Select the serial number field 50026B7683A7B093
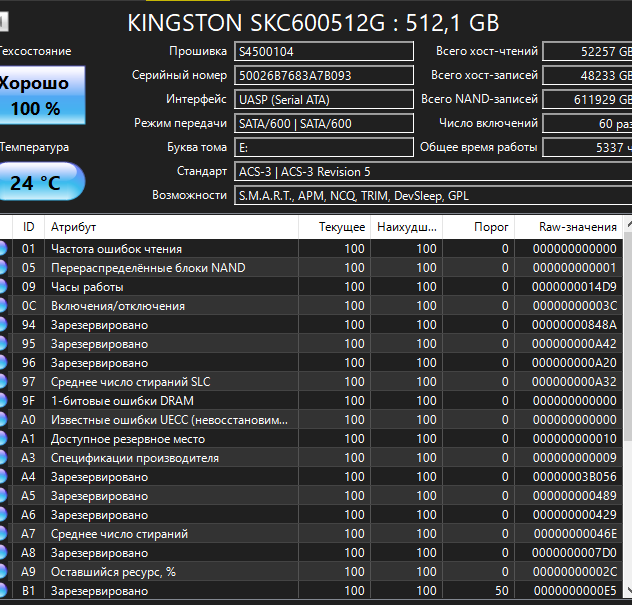 tap(324, 75)
